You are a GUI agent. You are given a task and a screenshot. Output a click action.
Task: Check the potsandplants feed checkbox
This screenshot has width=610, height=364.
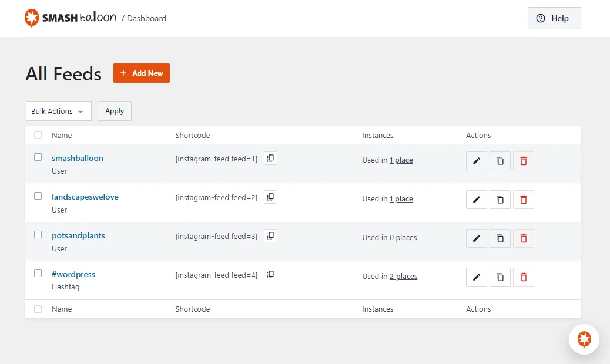(x=38, y=235)
